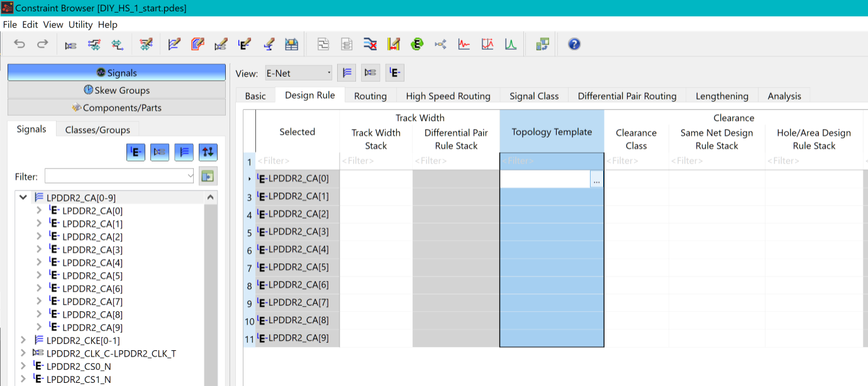Switch to the High Speed Routing tab

448,96
